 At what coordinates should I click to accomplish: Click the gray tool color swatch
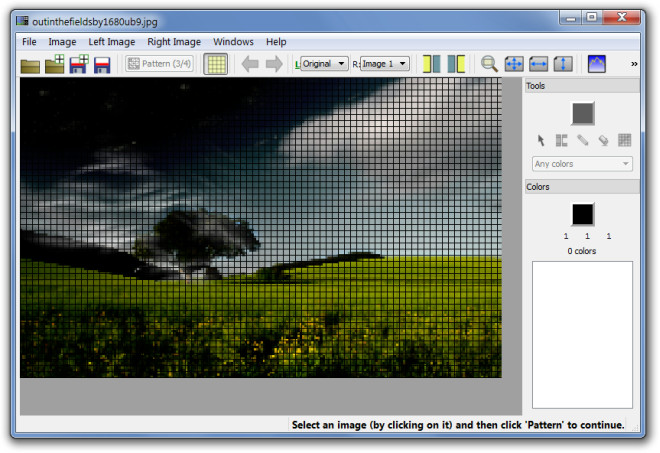[x=583, y=113]
